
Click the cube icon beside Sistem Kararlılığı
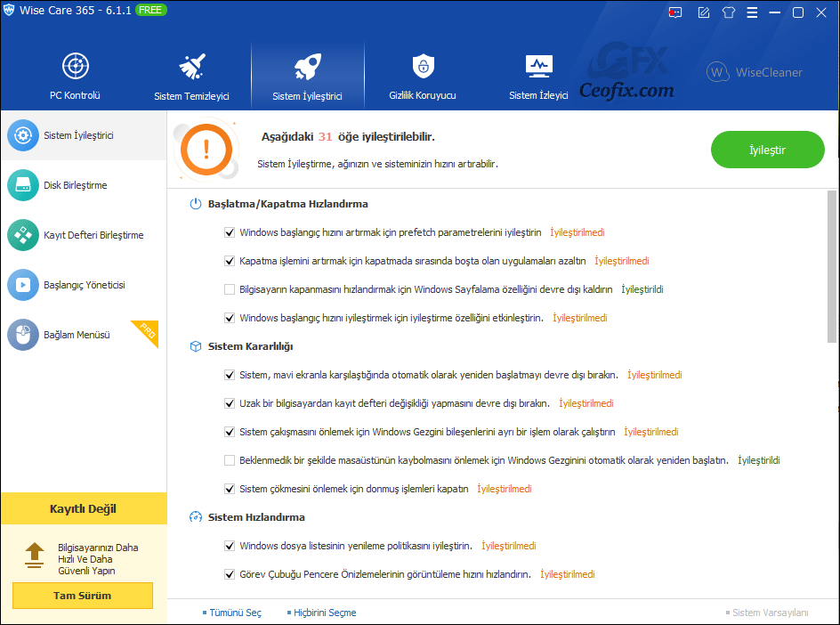pos(196,346)
